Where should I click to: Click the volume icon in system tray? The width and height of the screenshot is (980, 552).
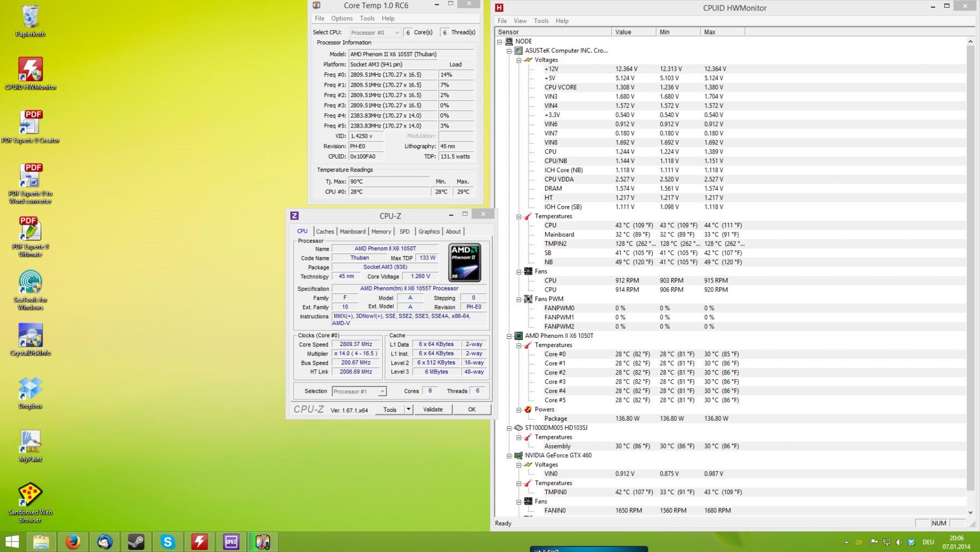(899, 542)
